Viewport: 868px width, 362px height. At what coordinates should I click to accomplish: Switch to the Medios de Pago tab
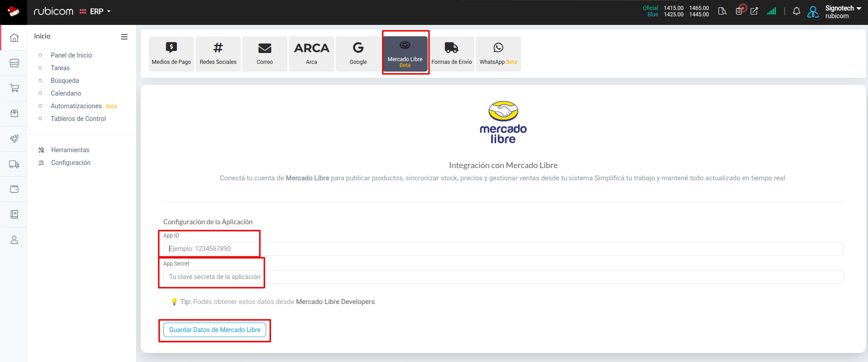pos(171,54)
